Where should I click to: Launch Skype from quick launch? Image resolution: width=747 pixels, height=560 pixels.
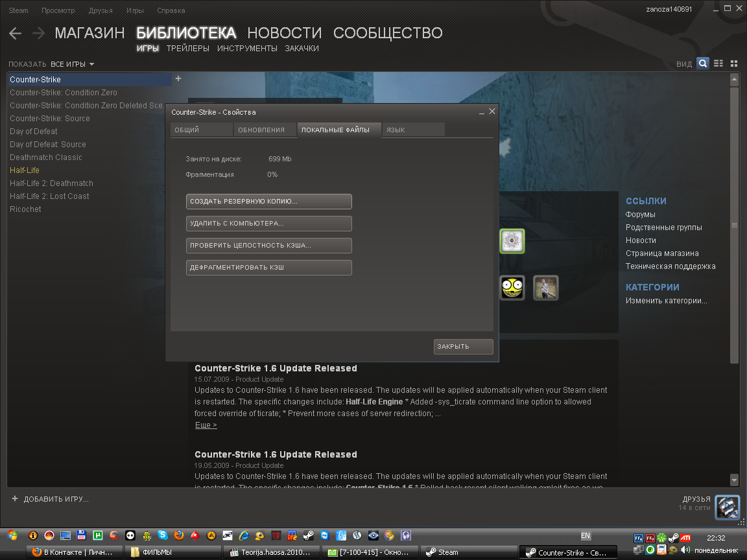coord(163,535)
